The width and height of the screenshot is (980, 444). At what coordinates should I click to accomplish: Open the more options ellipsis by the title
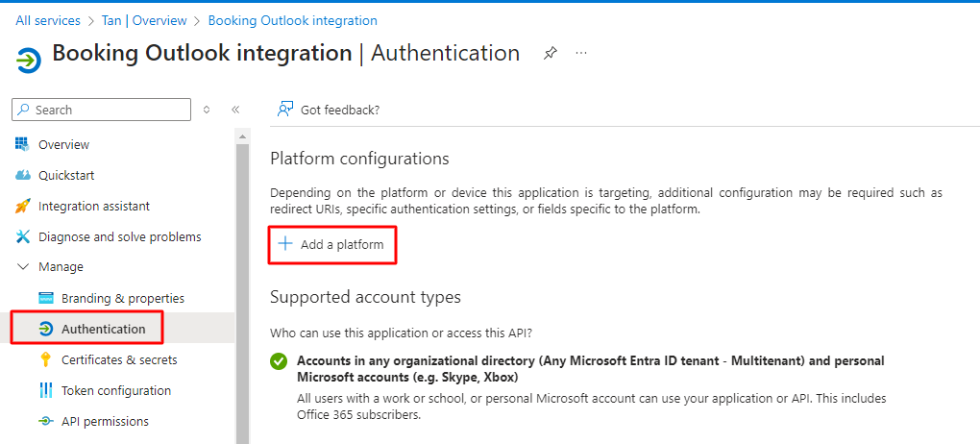(581, 53)
